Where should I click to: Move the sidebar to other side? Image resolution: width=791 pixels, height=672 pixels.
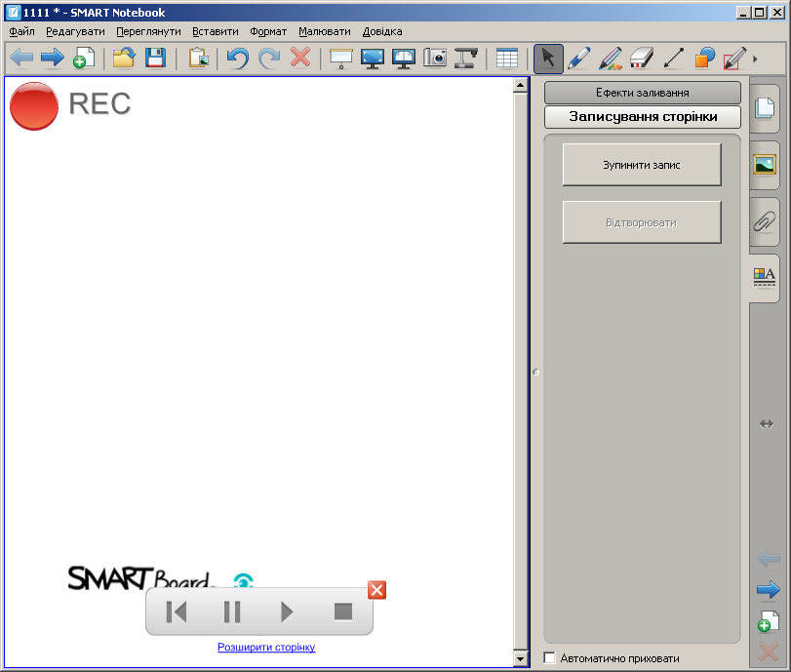point(767,424)
